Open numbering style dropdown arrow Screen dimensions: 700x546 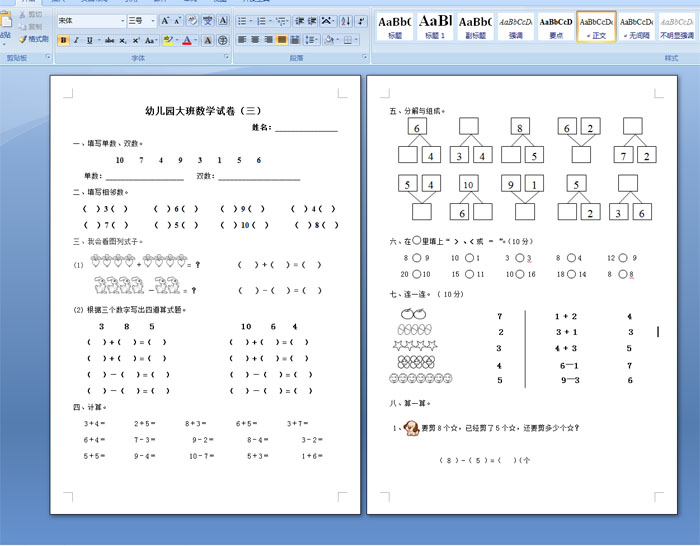pos(270,21)
